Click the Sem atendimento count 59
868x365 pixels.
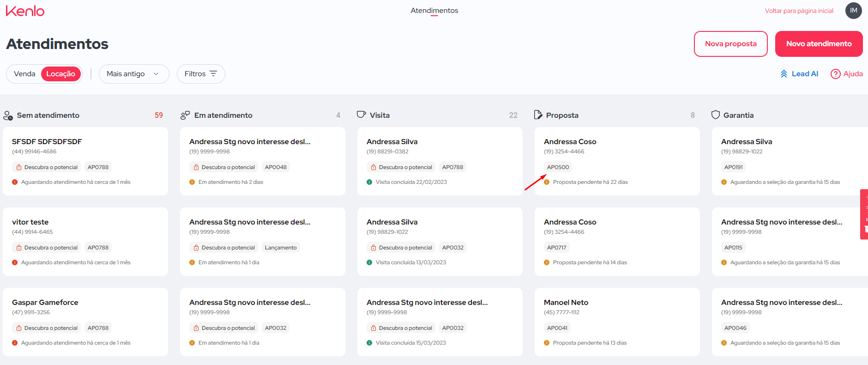pos(159,115)
